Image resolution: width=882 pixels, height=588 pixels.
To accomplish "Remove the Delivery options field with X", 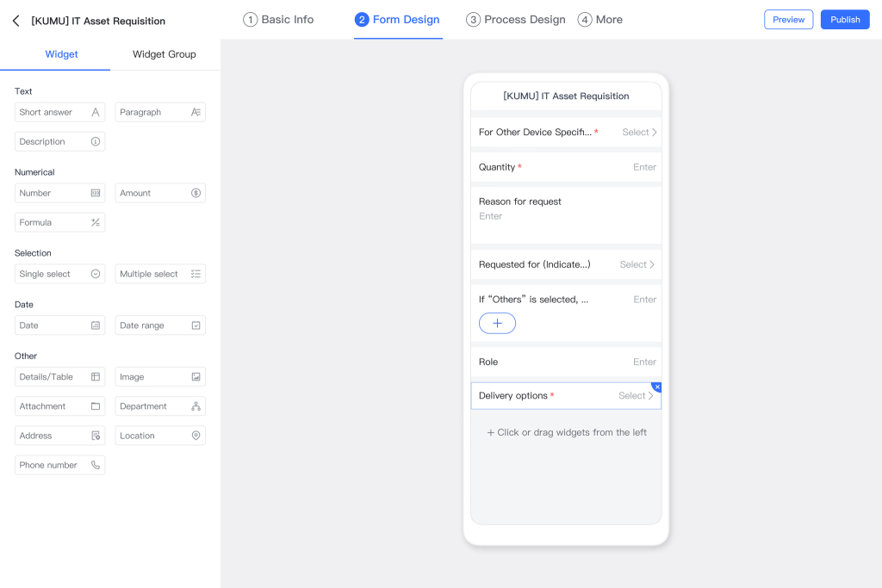I will 657,387.
